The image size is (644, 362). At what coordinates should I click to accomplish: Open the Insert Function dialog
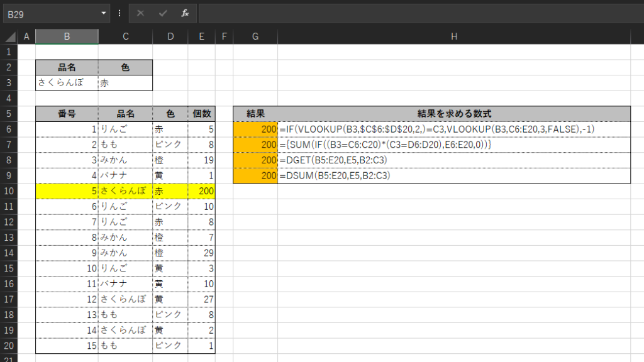coord(184,13)
